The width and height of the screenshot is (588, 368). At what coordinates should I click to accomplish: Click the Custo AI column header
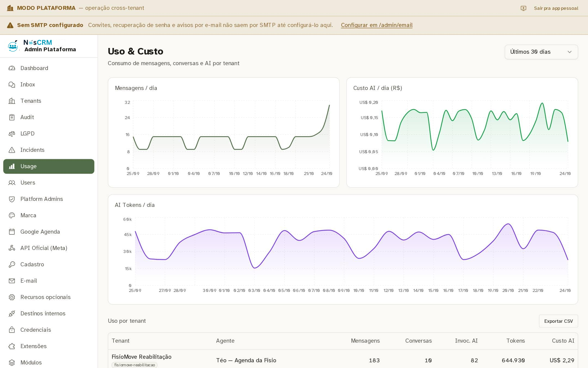563,341
